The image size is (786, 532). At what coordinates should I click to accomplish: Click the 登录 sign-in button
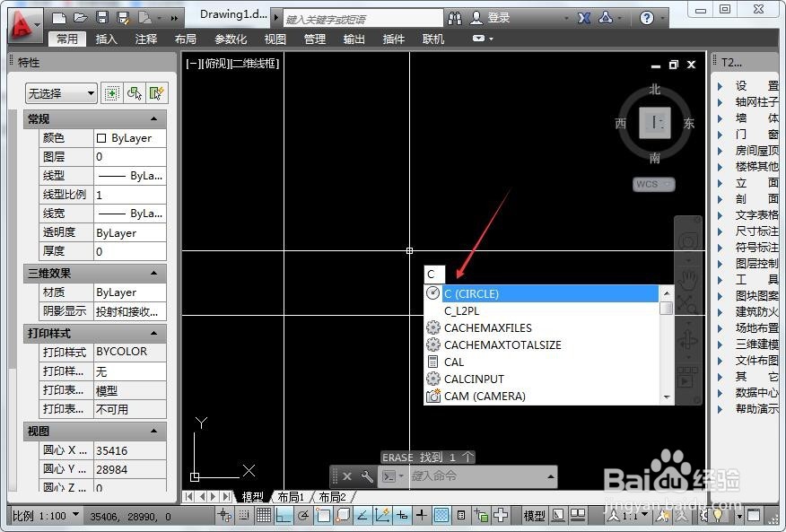pyautogui.click(x=491, y=18)
